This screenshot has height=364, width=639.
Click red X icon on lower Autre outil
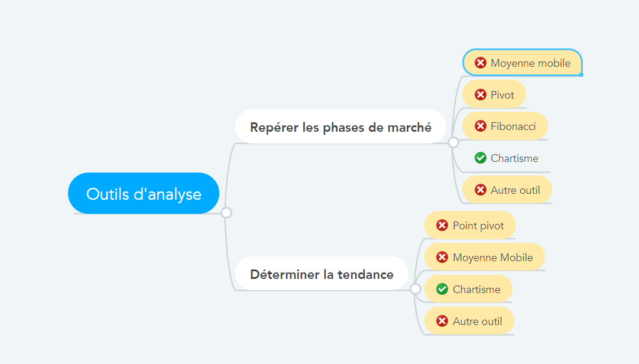442,321
